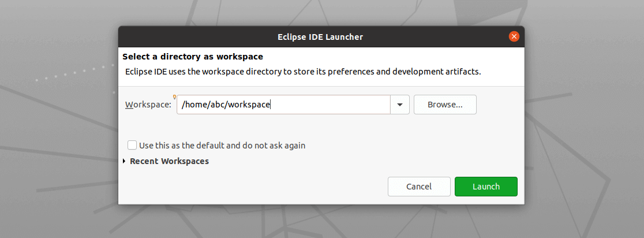Click the 'Select a directory as workspace' heading

click(x=193, y=57)
